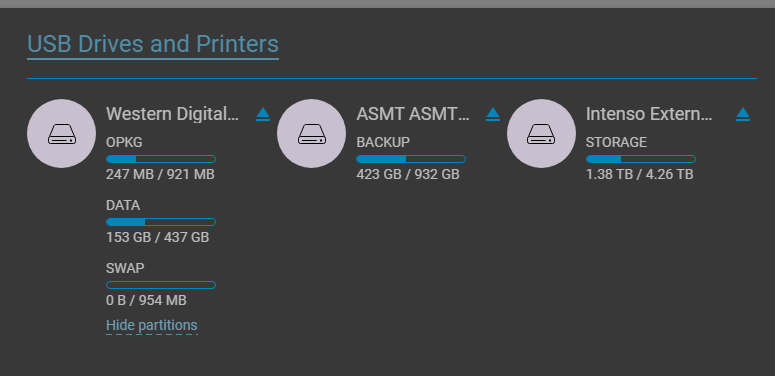Click the BACKUP partition usage bar
This screenshot has height=376, width=775.
point(411,159)
